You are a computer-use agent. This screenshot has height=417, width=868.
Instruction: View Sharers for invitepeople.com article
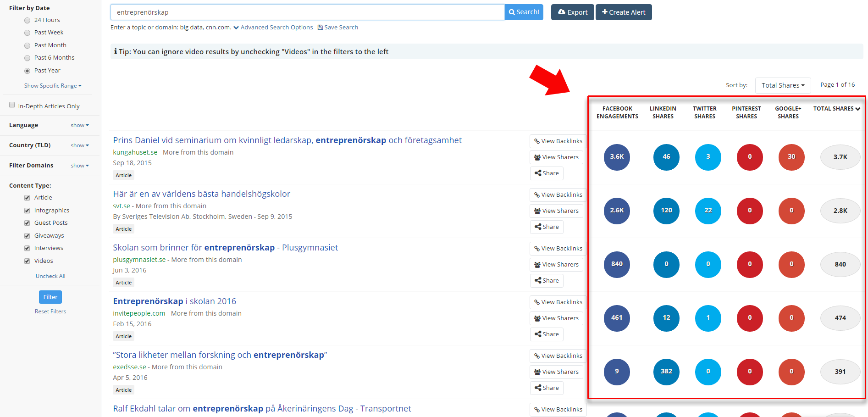(556, 318)
